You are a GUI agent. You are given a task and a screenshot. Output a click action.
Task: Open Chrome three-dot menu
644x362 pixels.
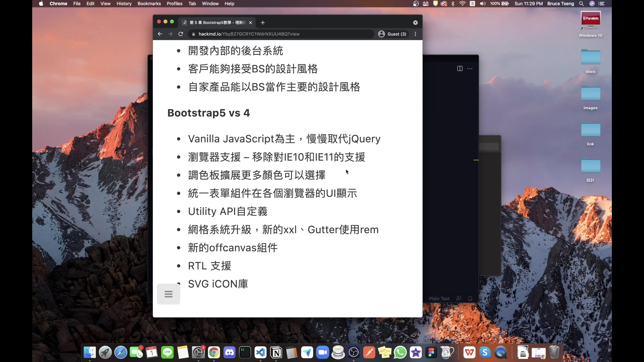(415, 34)
